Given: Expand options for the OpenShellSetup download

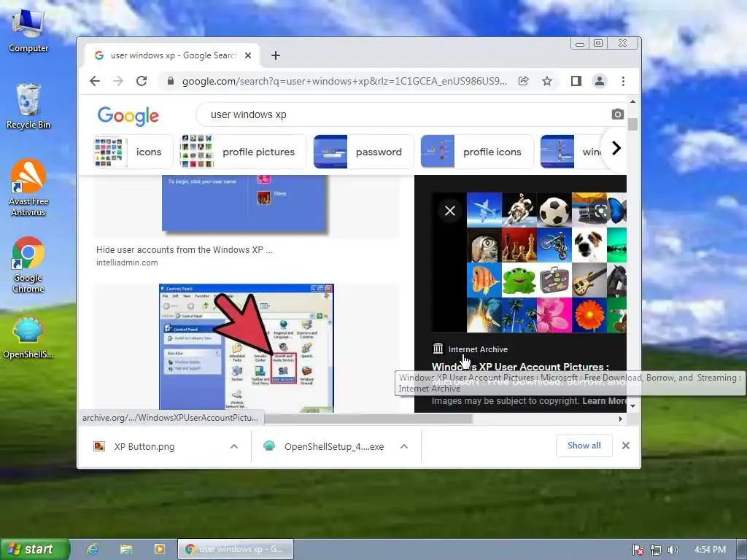Looking at the screenshot, I should (404, 446).
